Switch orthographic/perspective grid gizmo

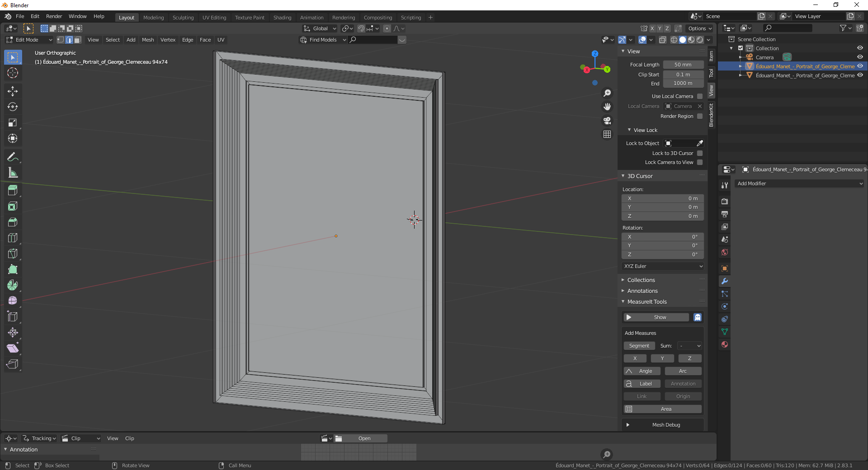click(607, 135)
